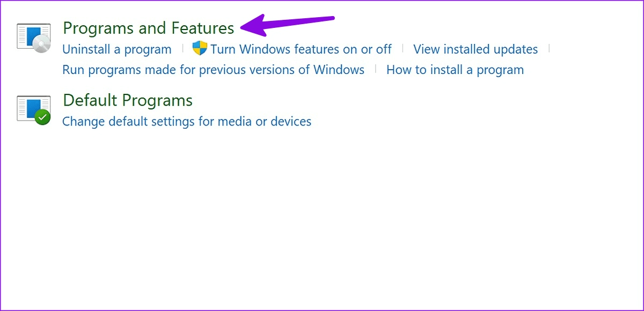This screenshot has height=311, width=644.
Task: Click the green checkmark badge on Default Programs
Action: point(42,117)
